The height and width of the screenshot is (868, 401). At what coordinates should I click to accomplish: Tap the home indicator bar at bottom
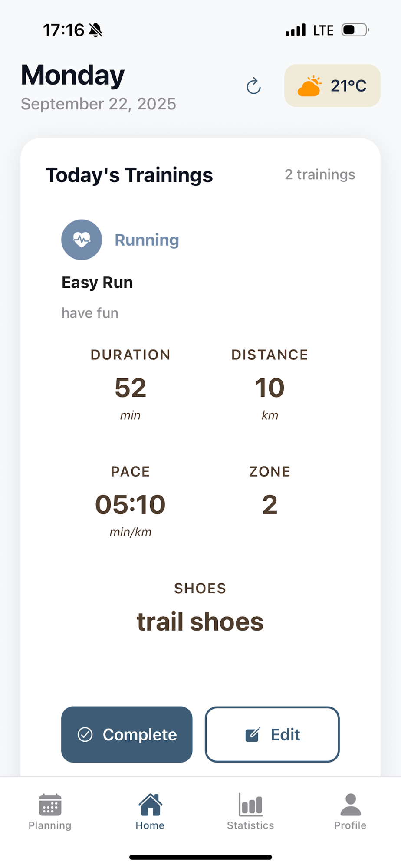pos(200,857)
